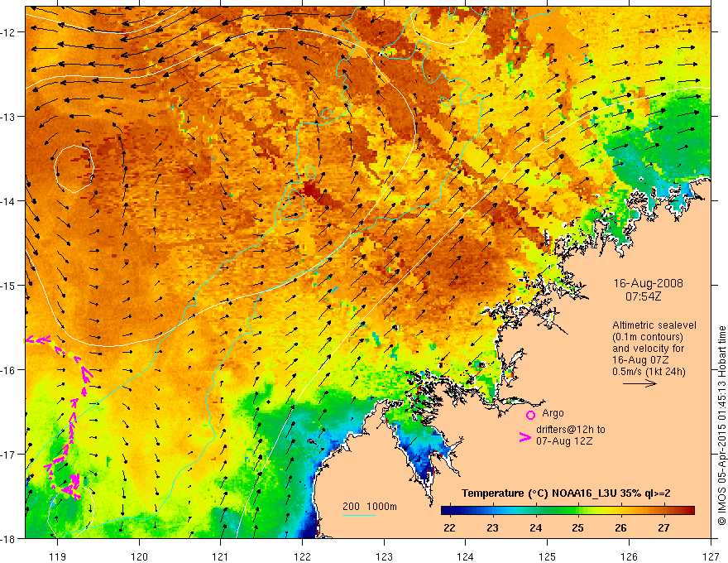The height and width of the screenshot is (563, 728).
Task: Click the velocity scale arrow in the legend
Action: 639,383
